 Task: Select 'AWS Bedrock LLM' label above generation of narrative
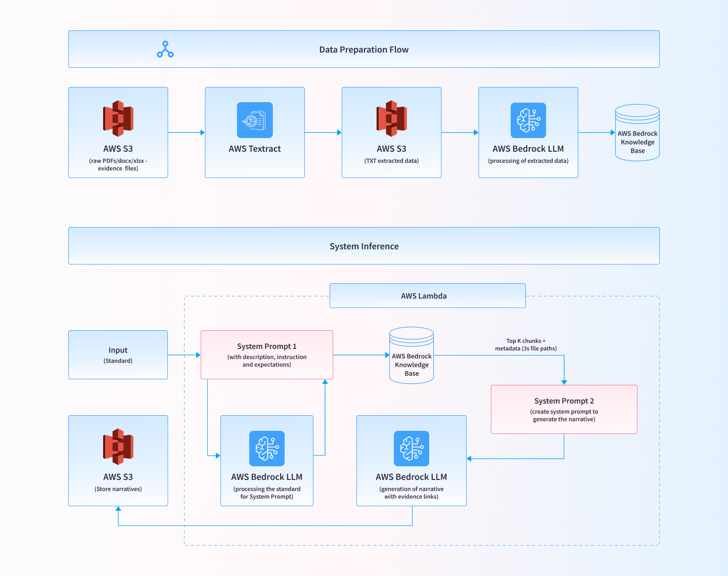coord(412,477)
